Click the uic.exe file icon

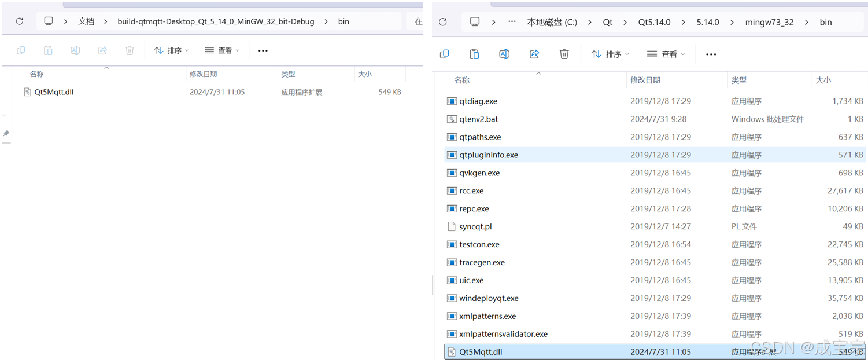(x=452, y=281)
